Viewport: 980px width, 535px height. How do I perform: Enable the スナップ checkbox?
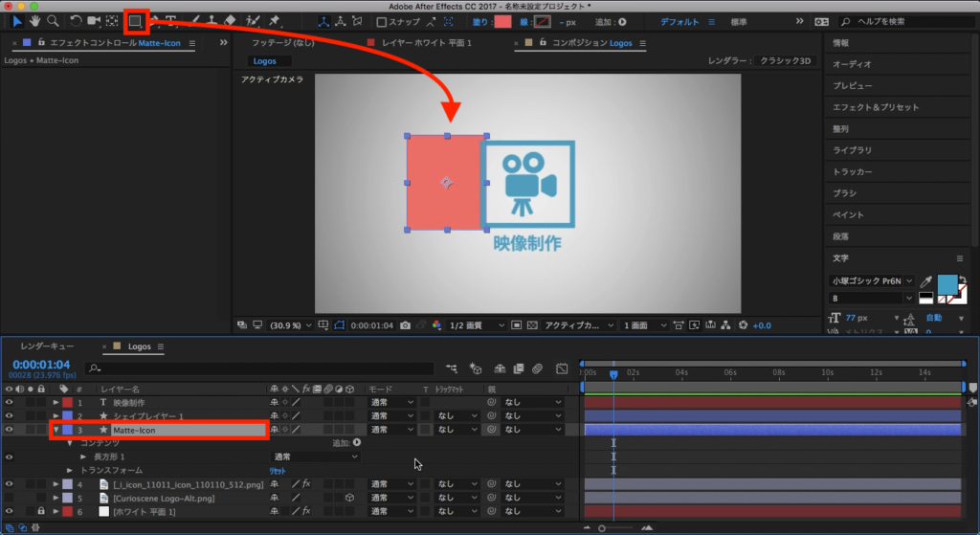(x=382, y=21)
